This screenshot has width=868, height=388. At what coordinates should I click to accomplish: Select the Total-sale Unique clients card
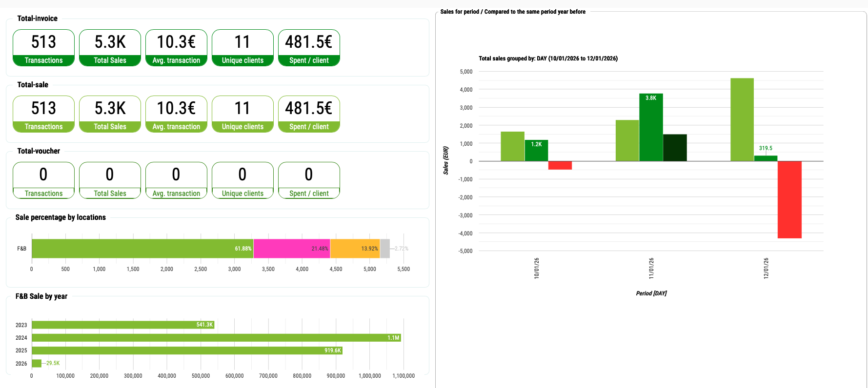point(242,114)
